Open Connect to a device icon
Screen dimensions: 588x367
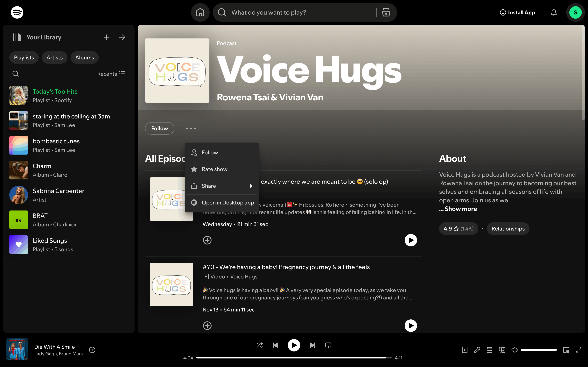502,350
